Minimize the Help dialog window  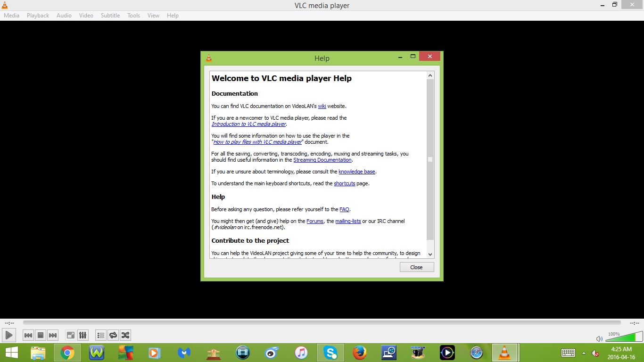(x=400, y=56)
